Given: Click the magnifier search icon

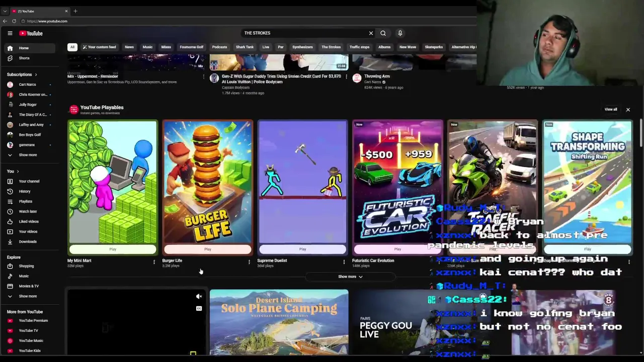Looking at the screenshot, I should point(383,33).
